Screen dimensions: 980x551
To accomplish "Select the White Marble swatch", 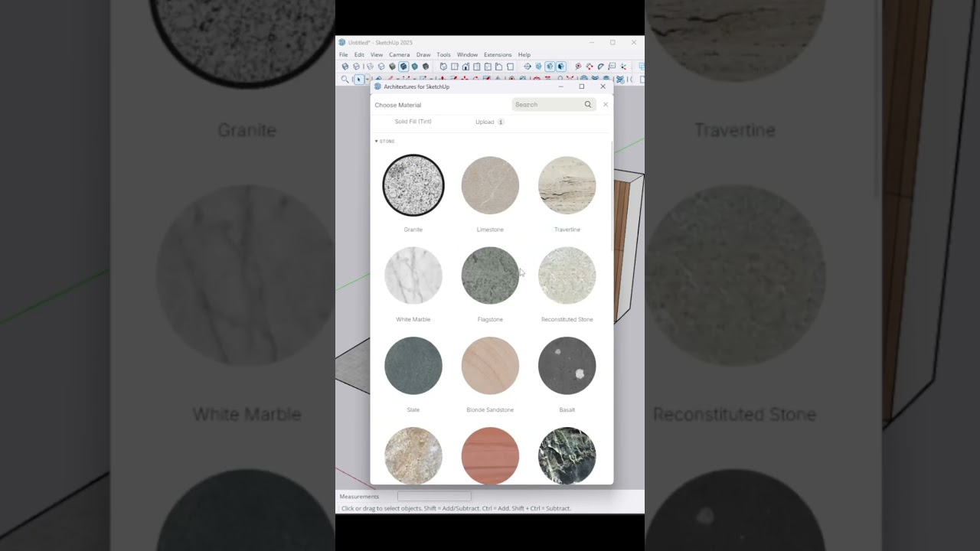I will 413,275.
